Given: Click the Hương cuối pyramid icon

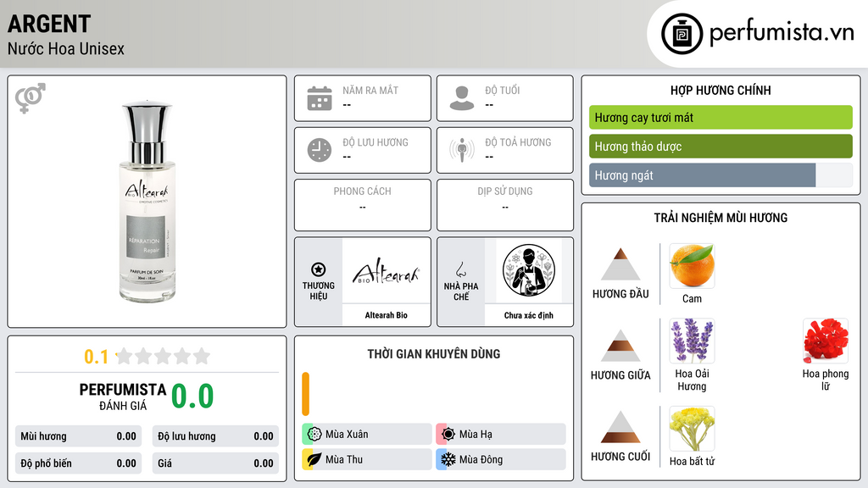Looking at the screenshot, I should click(620, 427).
